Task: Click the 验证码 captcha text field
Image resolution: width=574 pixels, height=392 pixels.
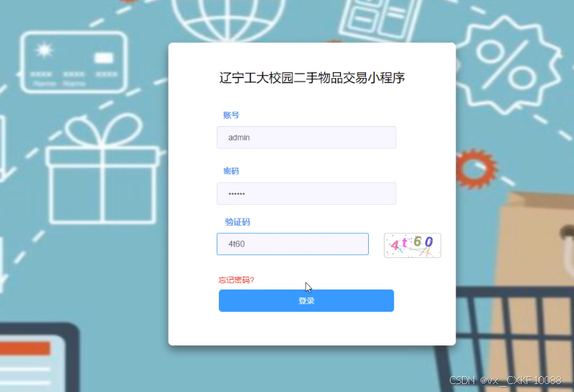Action: coord(293,244)
